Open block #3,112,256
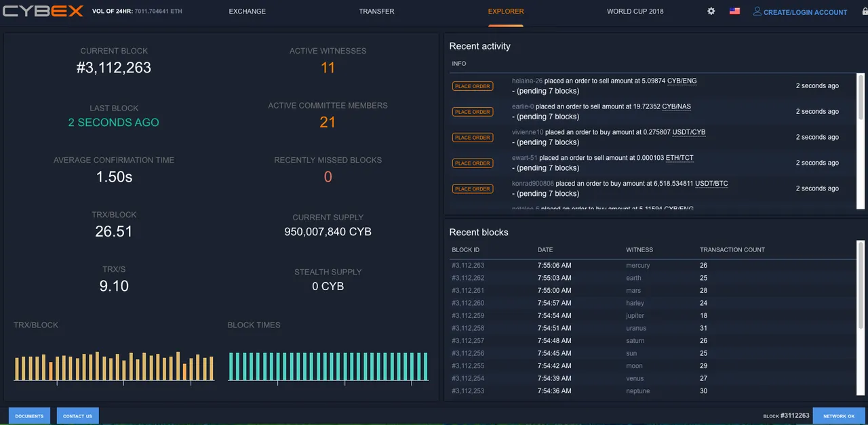The height and width of the screenshot is (425, 868). pos(468,353)
